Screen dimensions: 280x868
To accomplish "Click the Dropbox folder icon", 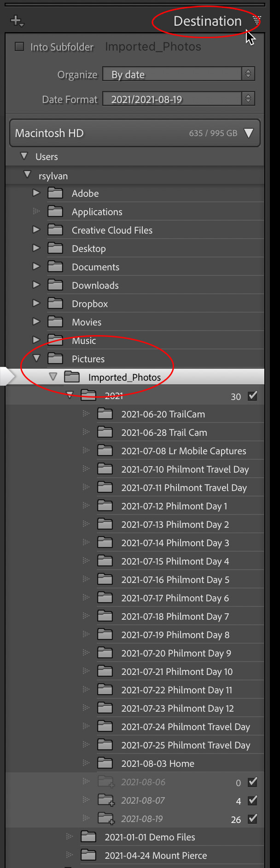I will point(55,303).
